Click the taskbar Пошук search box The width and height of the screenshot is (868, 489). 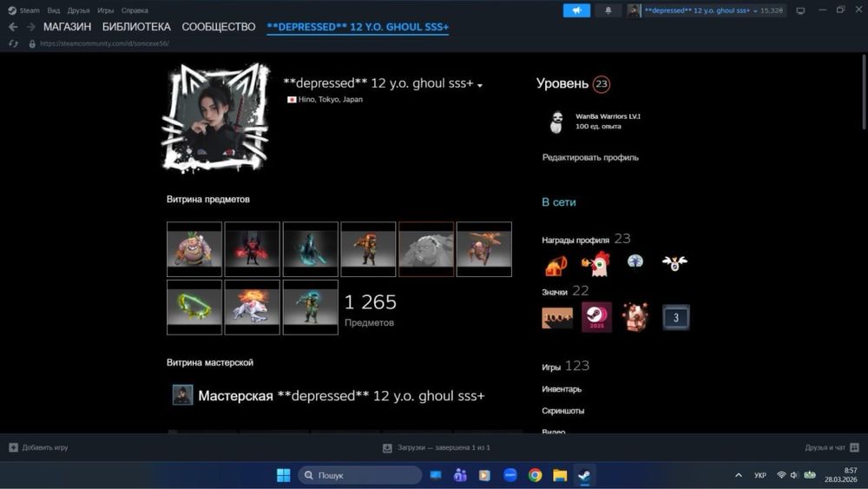click(360, 475)
